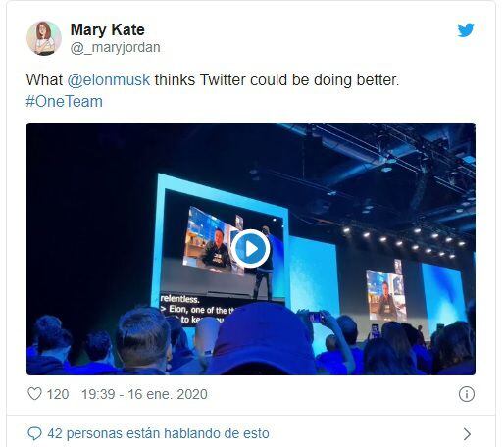Viewport: 504px width, 447px height.
Task: Open the @_maryjordan handle link
Action: click(x=116, y=48)
